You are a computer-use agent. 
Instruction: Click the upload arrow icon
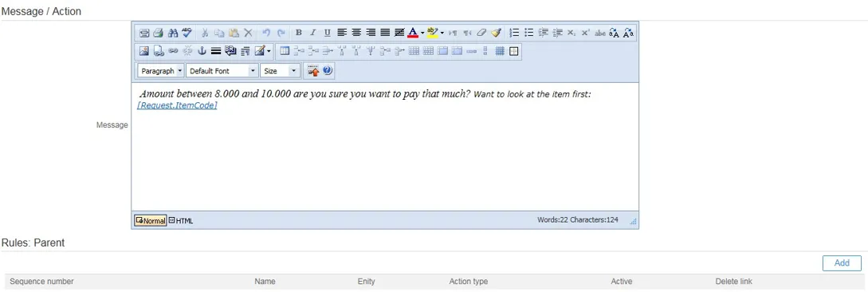coord(313,71)
